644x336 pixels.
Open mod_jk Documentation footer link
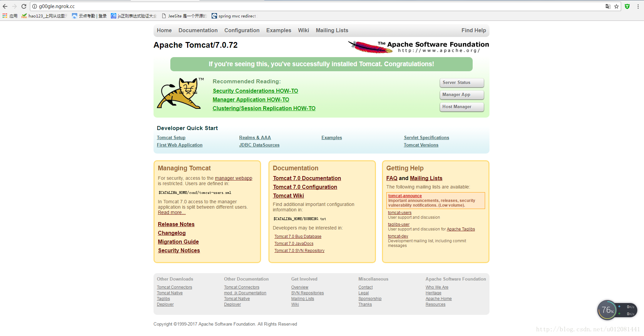(x=245, y=293)
